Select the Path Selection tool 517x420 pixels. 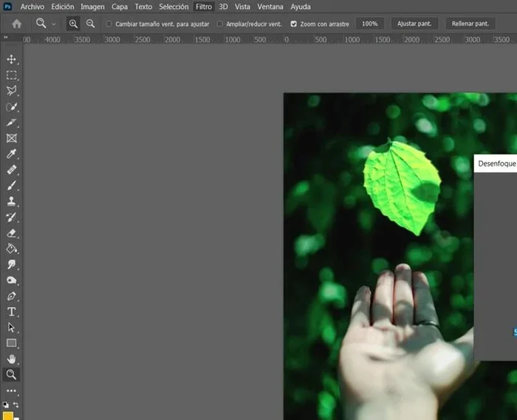pos(12,328)
